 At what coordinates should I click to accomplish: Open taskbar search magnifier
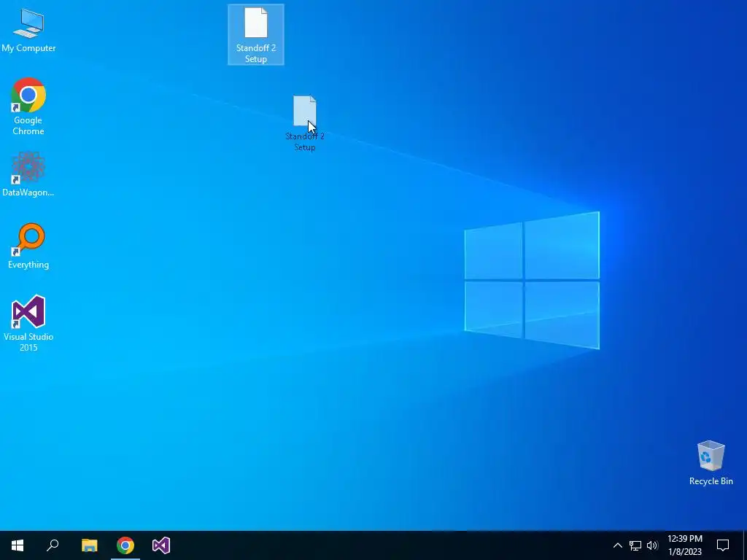coord(53,545)
